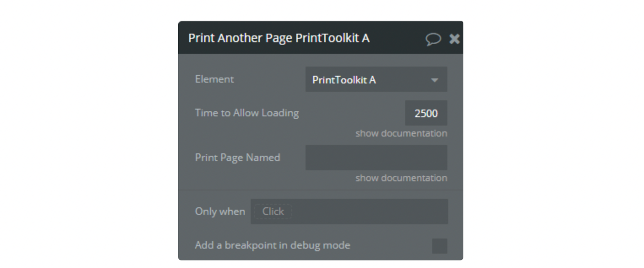
Task: Click the dashed "Click" placeholder in Only when
Action: tap(273, 212)
